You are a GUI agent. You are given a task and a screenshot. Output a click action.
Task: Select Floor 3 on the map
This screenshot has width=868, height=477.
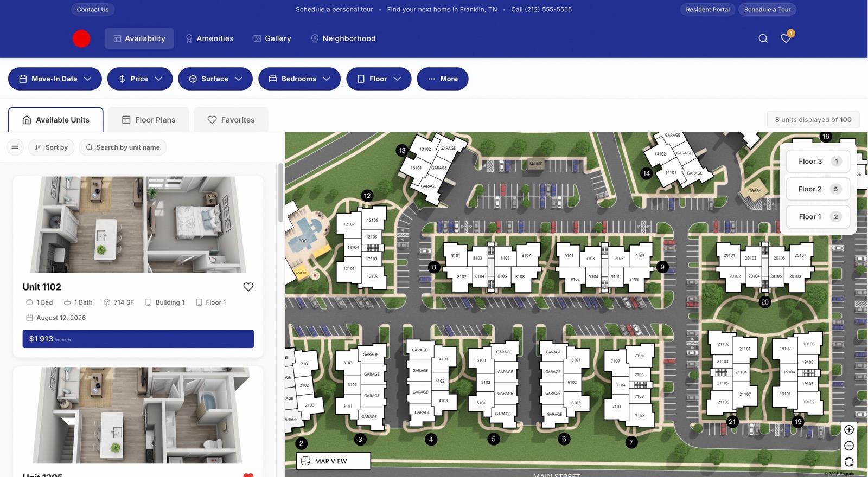point(818,161)
